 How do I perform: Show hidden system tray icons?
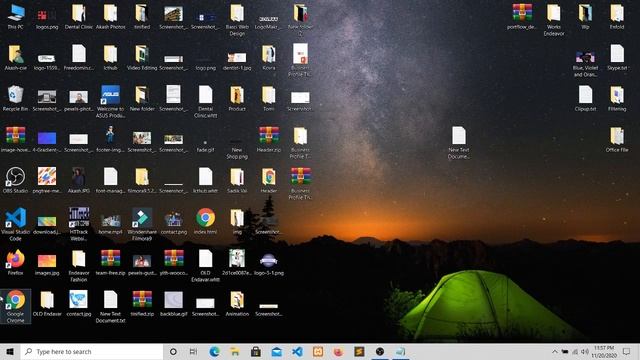pos(555,351)
